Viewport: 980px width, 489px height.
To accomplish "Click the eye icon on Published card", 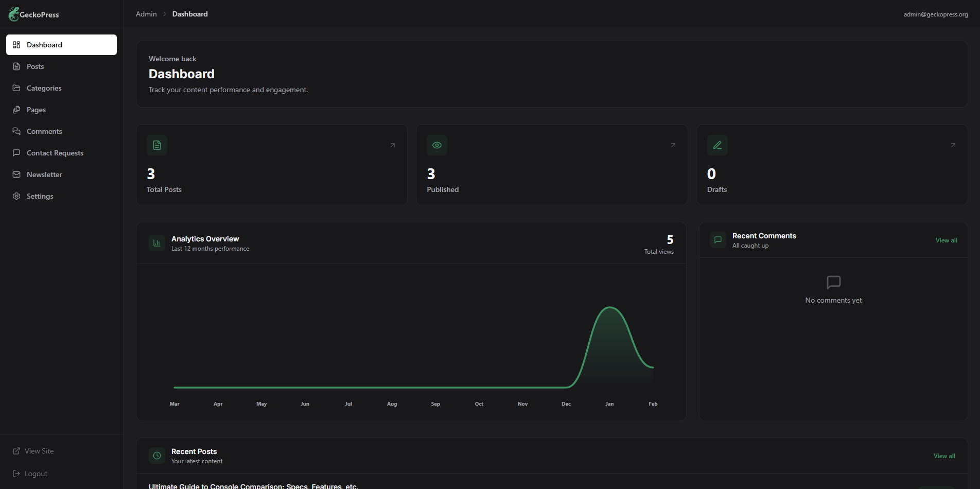I will coord(436,145).
